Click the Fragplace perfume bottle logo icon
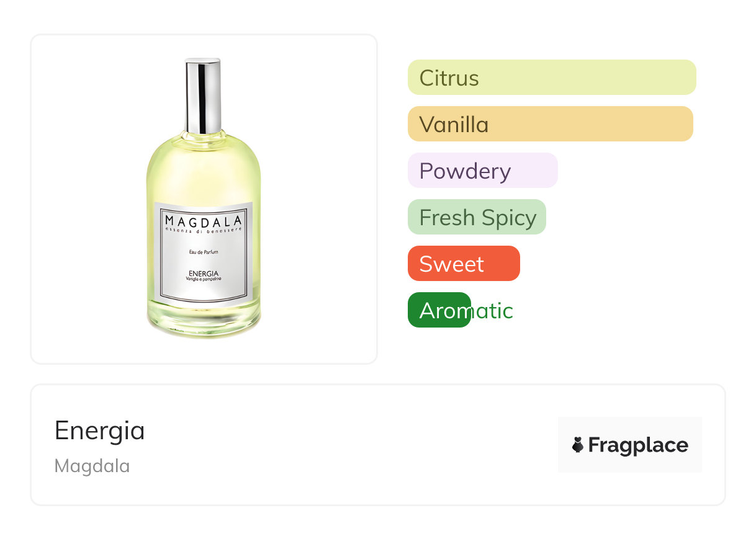This screenshot has height=536, width=756. click(x=578, y=445)
